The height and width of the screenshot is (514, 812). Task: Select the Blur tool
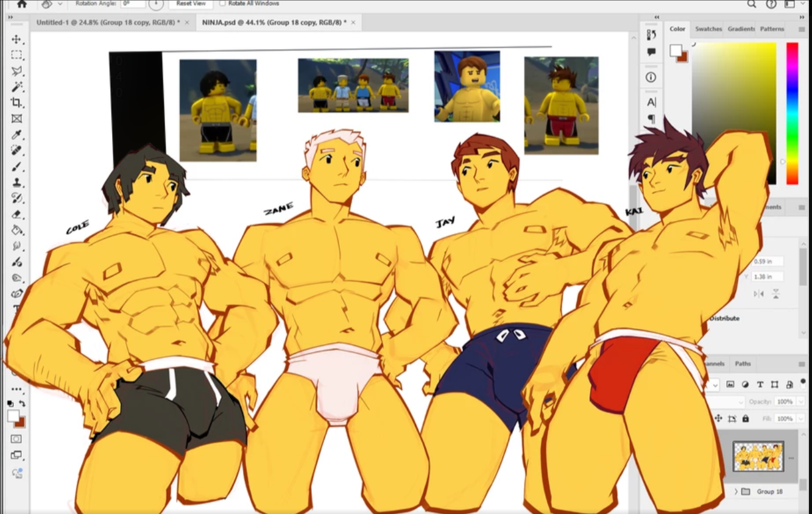point(16,246)
